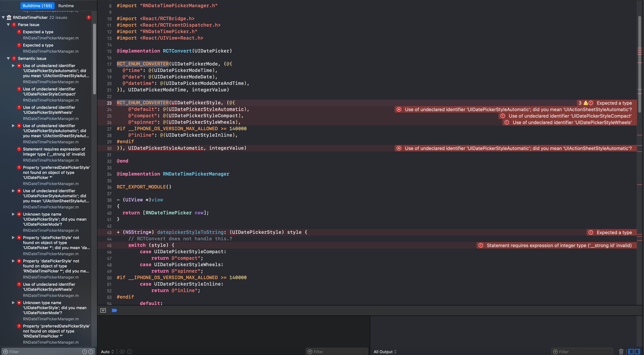Toggle breakpoints with the blue breakpoint icon

pyautogui.click(x=114, y=310)
